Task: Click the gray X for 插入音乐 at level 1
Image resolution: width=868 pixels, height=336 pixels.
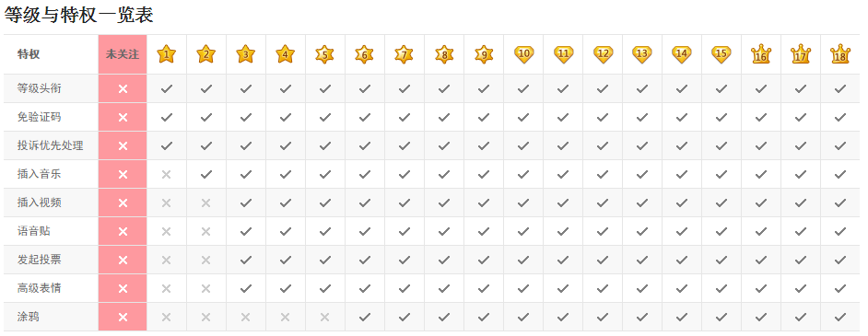Action: (166, 174)
